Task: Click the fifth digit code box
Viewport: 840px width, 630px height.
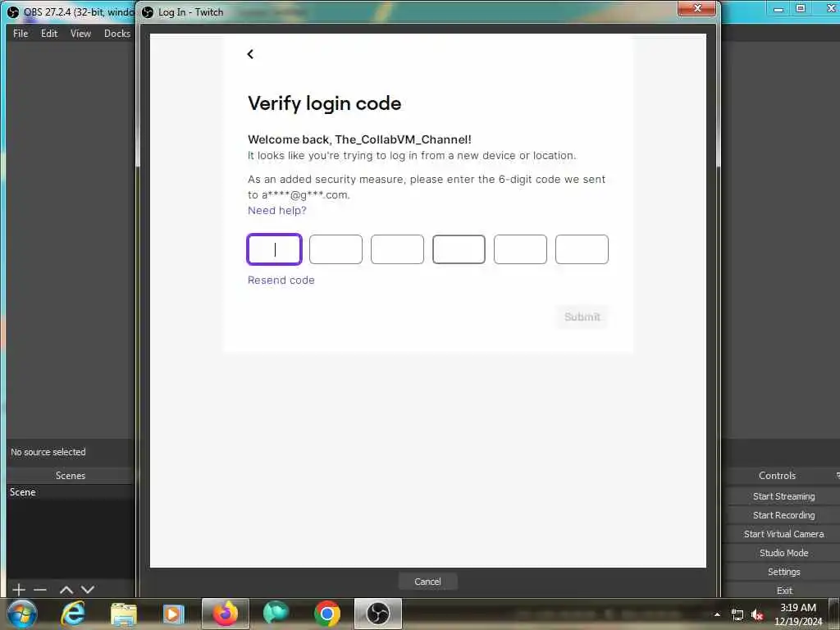Action: click(520, 249)
